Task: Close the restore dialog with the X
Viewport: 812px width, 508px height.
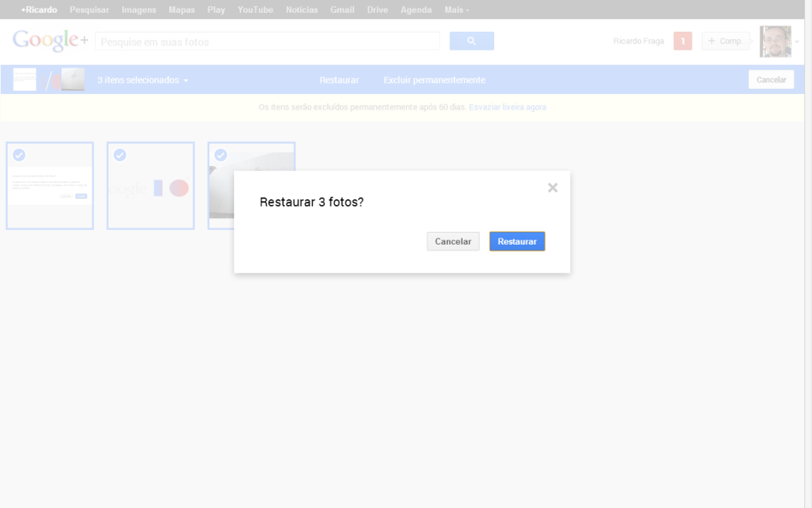Action: (552, 187)
